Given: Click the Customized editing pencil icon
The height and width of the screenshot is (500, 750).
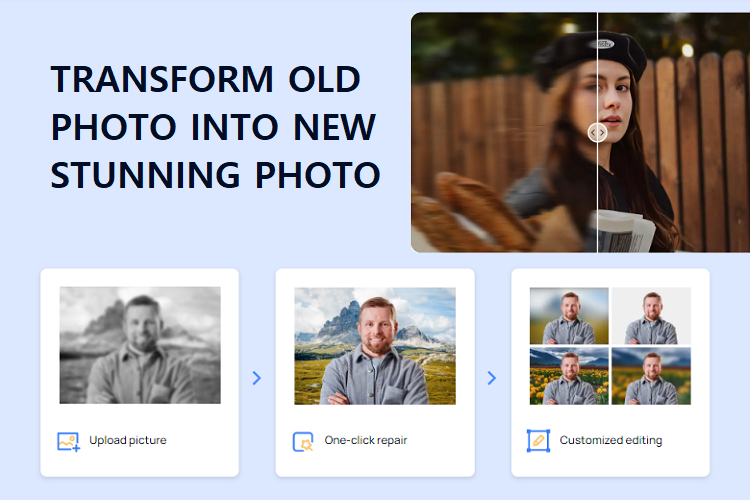Looking at the screenshot, I should pos(538,441).
